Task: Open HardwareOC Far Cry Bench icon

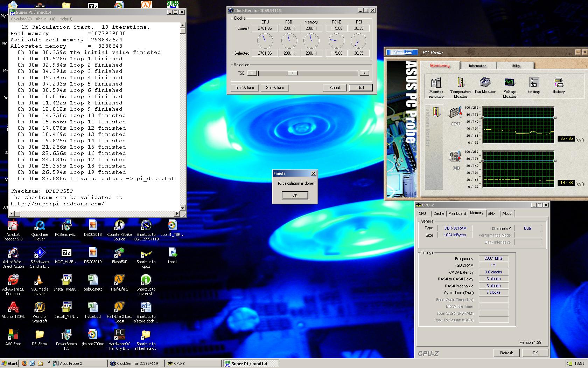Action: [119, 340]
